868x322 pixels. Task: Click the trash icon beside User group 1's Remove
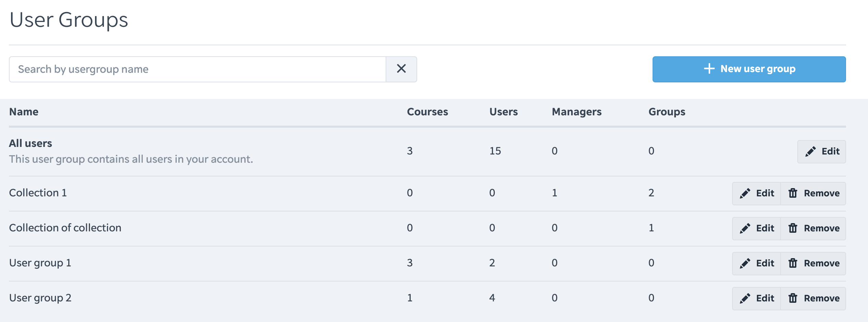(793, 263)
